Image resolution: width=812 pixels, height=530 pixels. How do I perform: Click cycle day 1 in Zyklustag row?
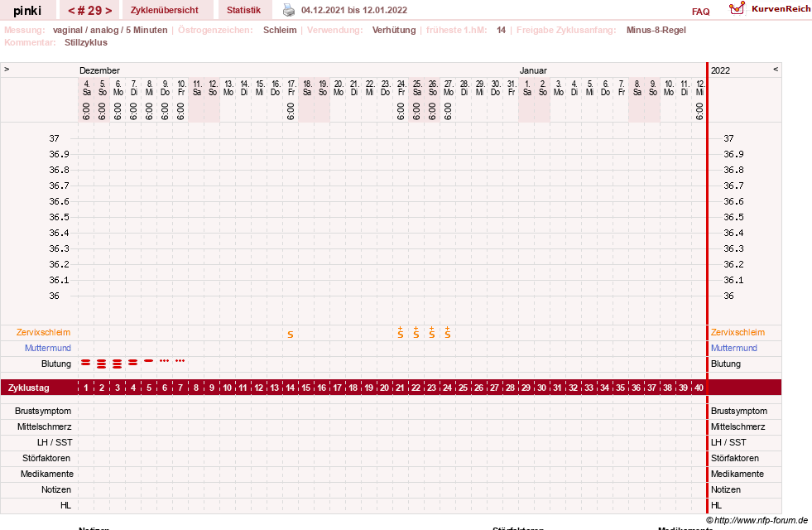(86, 388)
